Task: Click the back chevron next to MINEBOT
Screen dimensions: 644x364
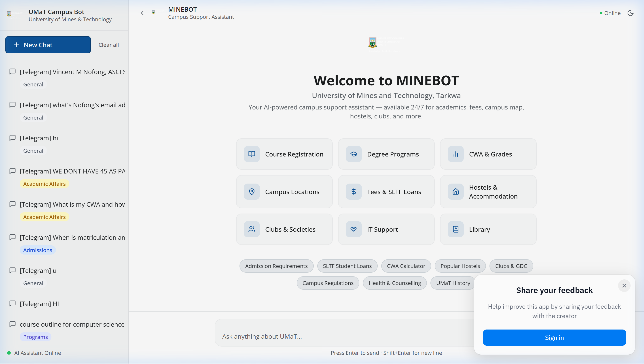Action: point(142,13)
